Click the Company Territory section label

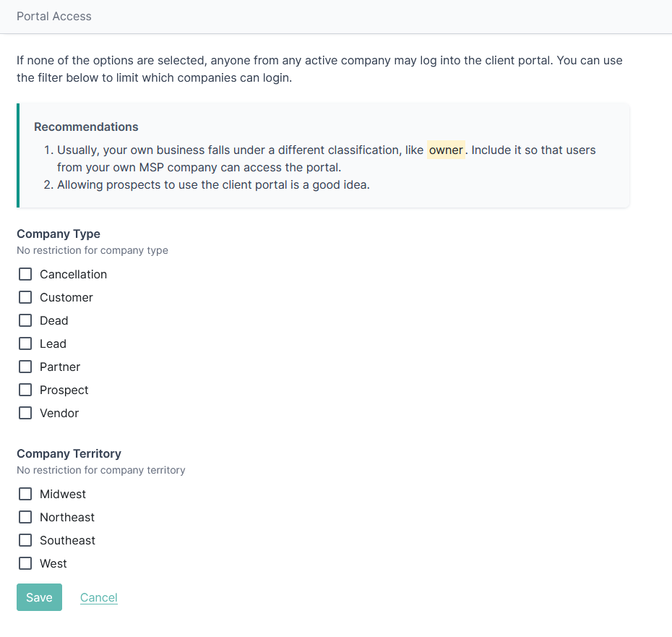tap(69, 453)
